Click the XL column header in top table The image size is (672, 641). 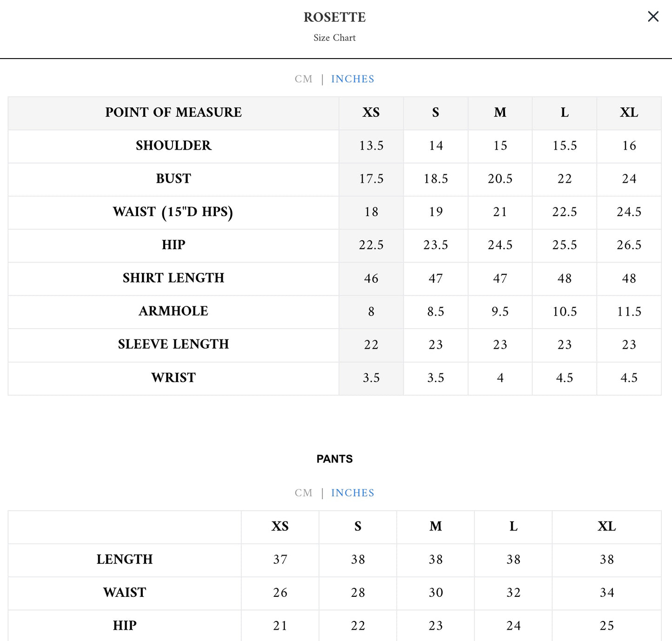pyautogui.click(x=629, y=112)
